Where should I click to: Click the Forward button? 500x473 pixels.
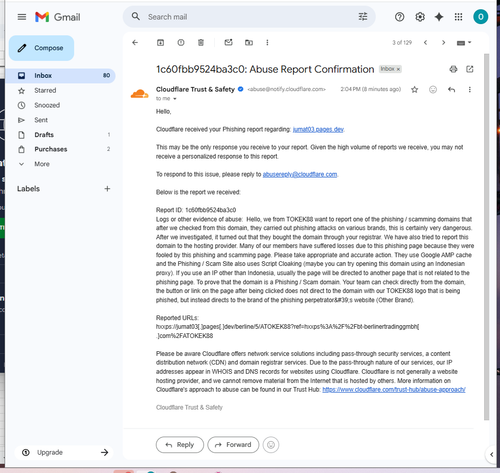click(x=233, y=445)
